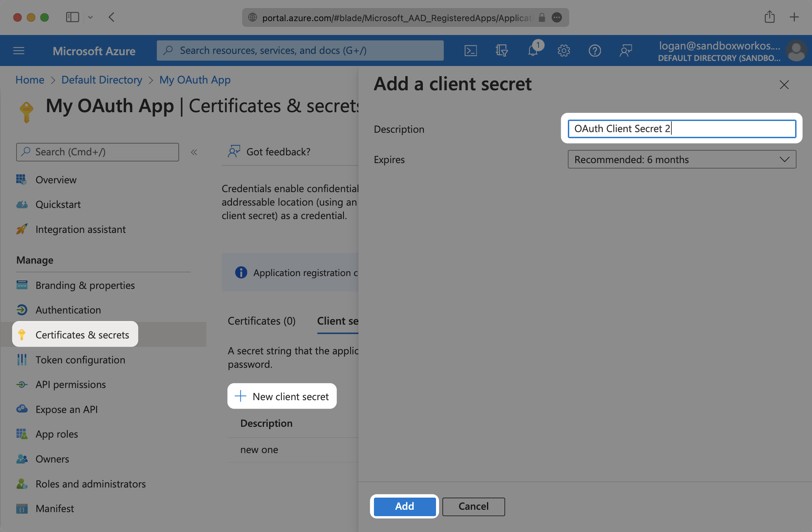Click the account avatar picture

(796, 51)
